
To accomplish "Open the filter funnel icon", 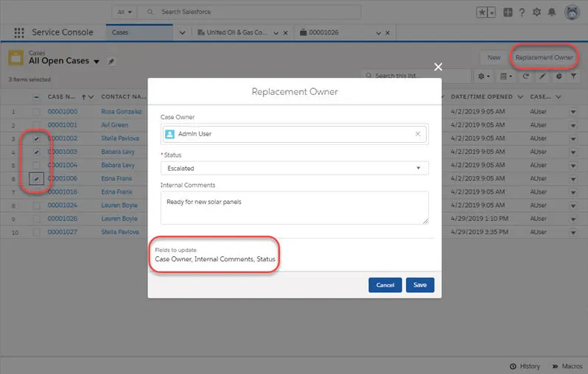I will 573,76.
